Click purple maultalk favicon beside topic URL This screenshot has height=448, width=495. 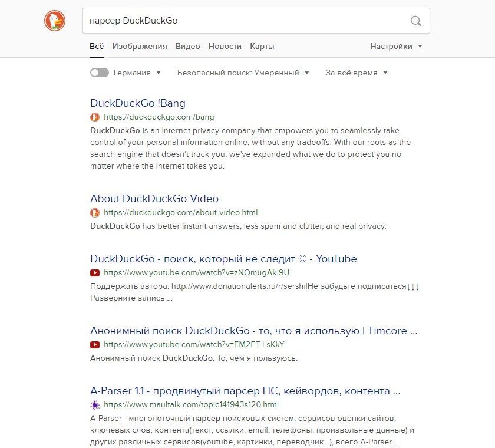[x=95, y=405]
